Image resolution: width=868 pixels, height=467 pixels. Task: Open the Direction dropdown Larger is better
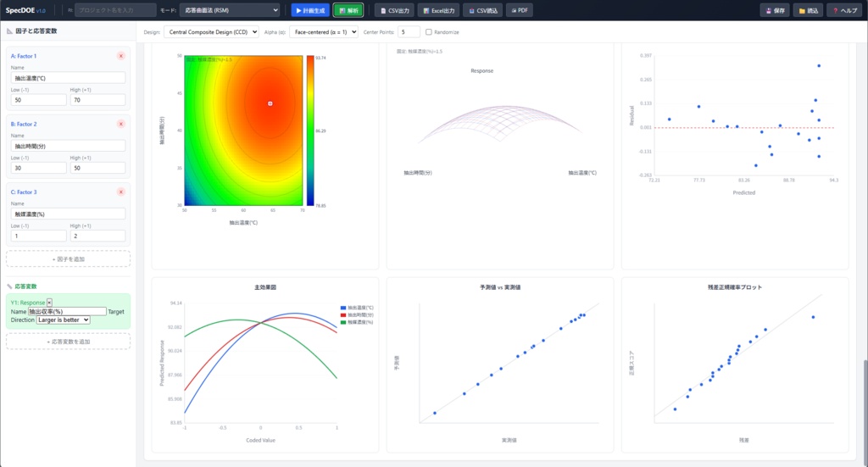pyautogui.click(x=63, y=320)
